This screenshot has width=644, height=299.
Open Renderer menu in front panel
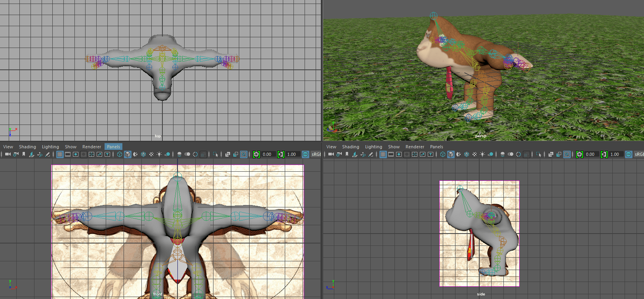[91, 147]
